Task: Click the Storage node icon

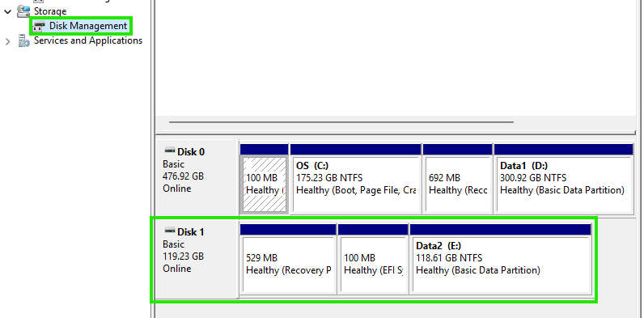Action: point(23,11)
